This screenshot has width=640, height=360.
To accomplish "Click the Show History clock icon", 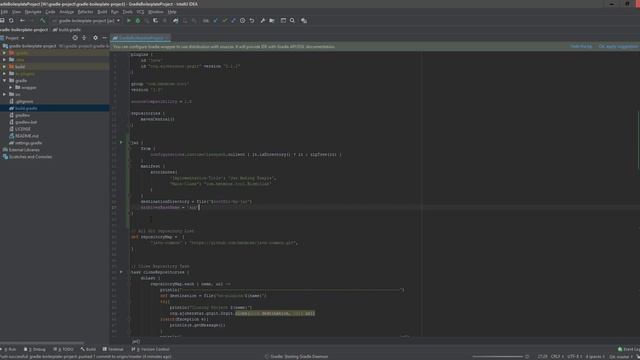I will click(x=242, y=20).
